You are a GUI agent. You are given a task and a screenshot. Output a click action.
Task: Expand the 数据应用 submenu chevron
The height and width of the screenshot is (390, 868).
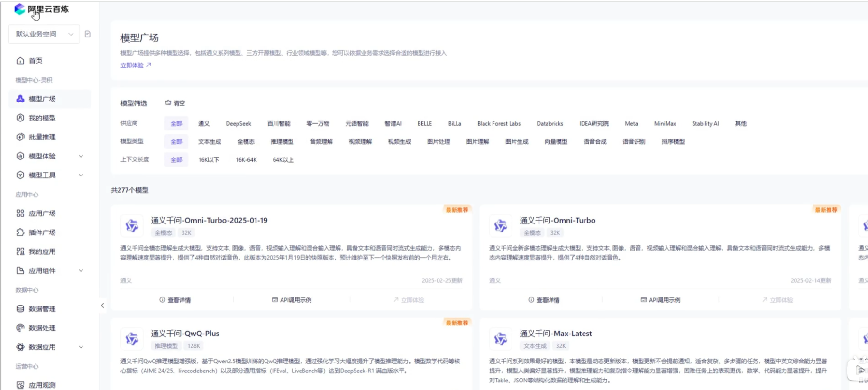click(x=81, y=347)
